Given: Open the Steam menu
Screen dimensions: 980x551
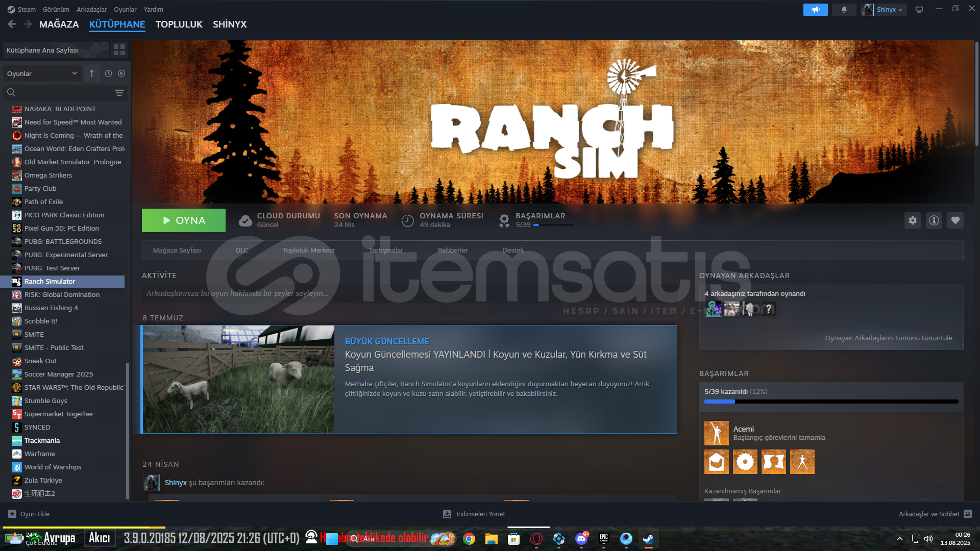Looking at the screenshot, I should click(27, 9).
